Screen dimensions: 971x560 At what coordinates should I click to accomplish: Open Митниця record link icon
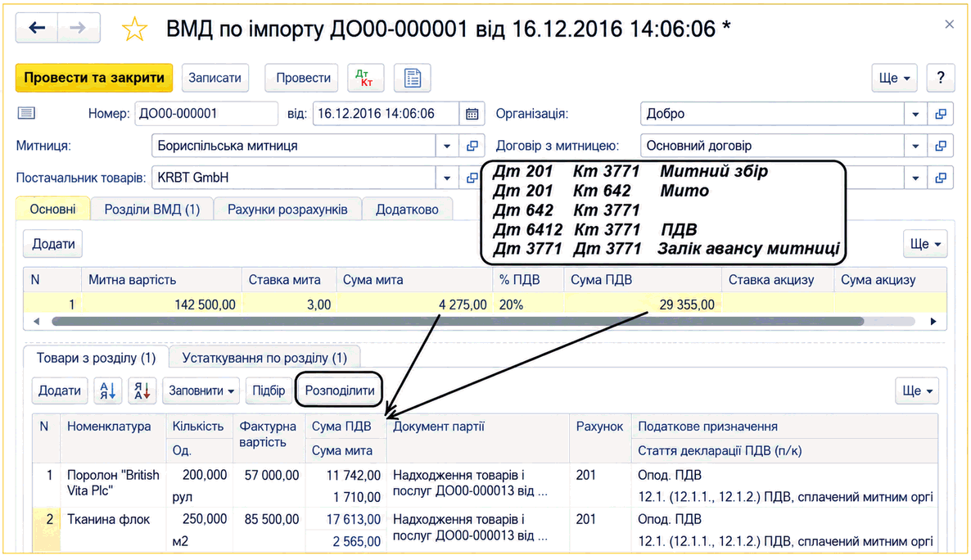(x=472, y=147)
